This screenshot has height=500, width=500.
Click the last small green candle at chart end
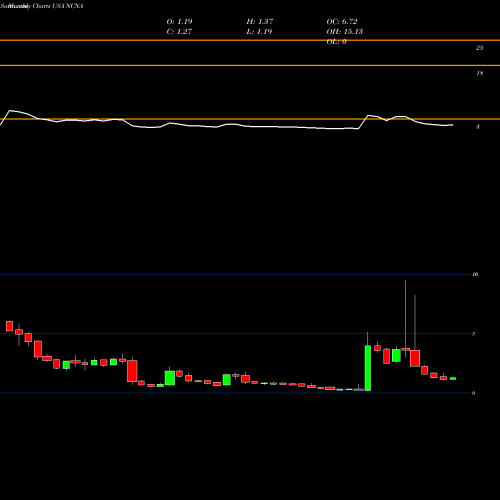[x=453, y=378]
